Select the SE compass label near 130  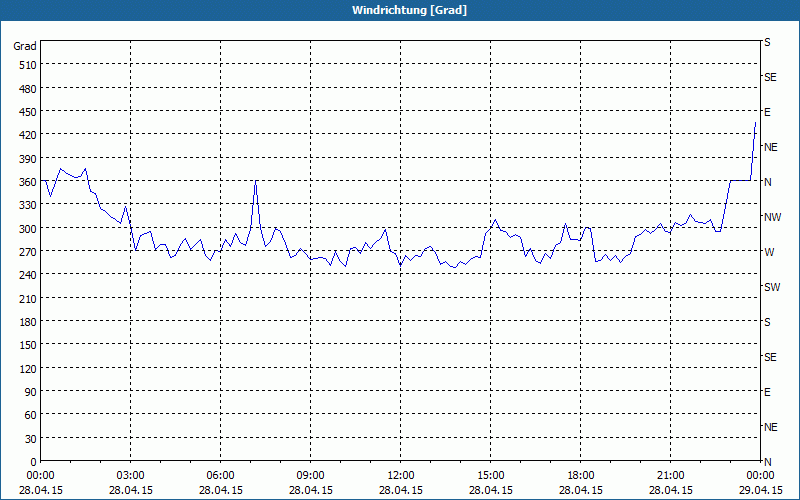tap(770, 357)
